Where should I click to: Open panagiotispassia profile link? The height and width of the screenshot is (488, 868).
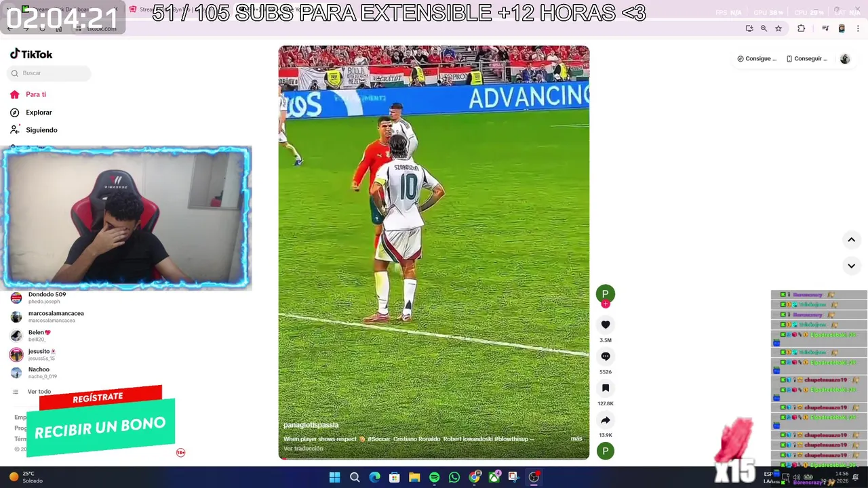click(x=311, y=425)
